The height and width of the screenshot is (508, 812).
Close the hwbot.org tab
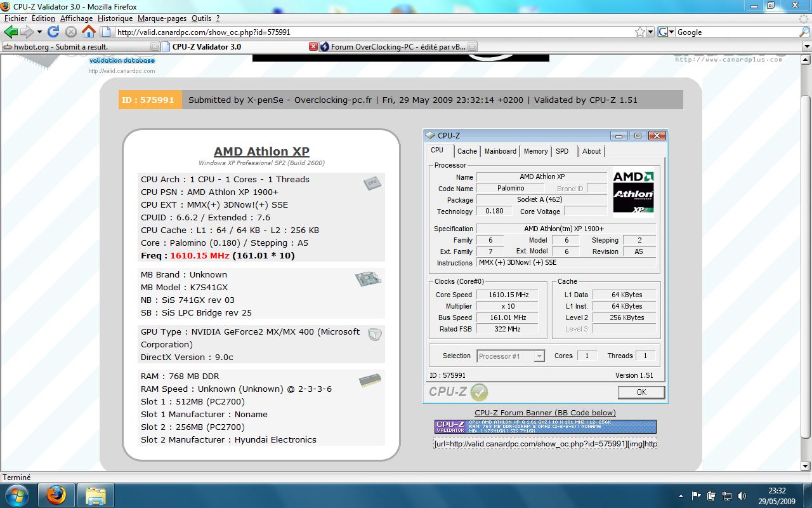pyautogui.click(x=155, y=46)
